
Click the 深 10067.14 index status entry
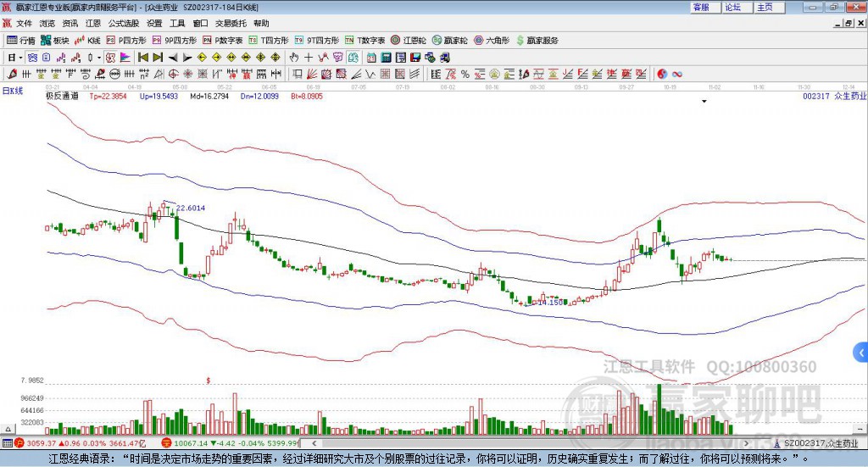pos(230,443)
